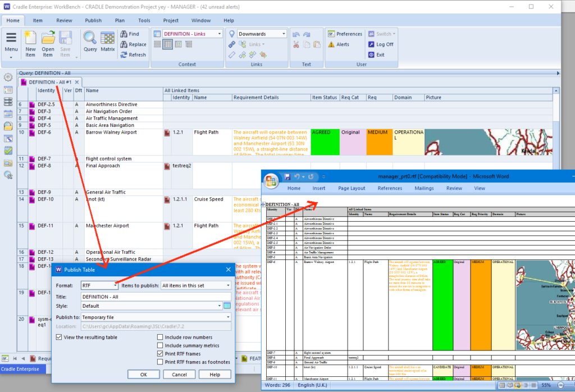Click the green checkmark icon in sidebar

coord(8,151)
